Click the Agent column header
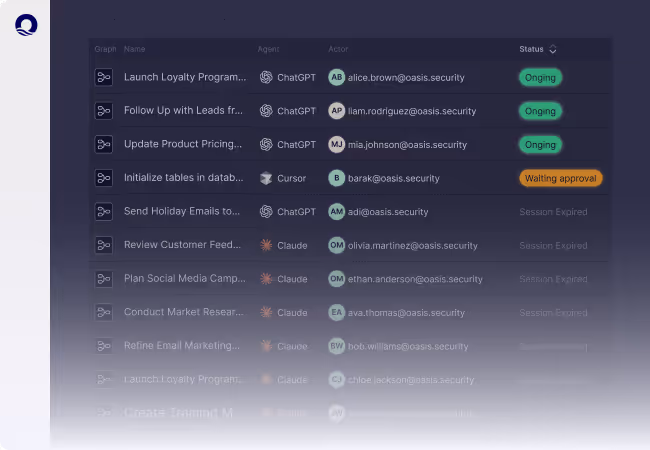This screenshot has height=450, width=650. pyautogui.click(x=269, y=49)
